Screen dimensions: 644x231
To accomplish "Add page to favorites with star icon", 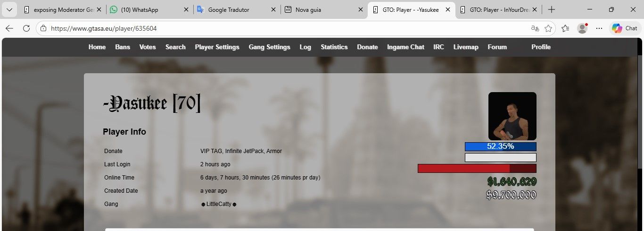I will point(548,28).
